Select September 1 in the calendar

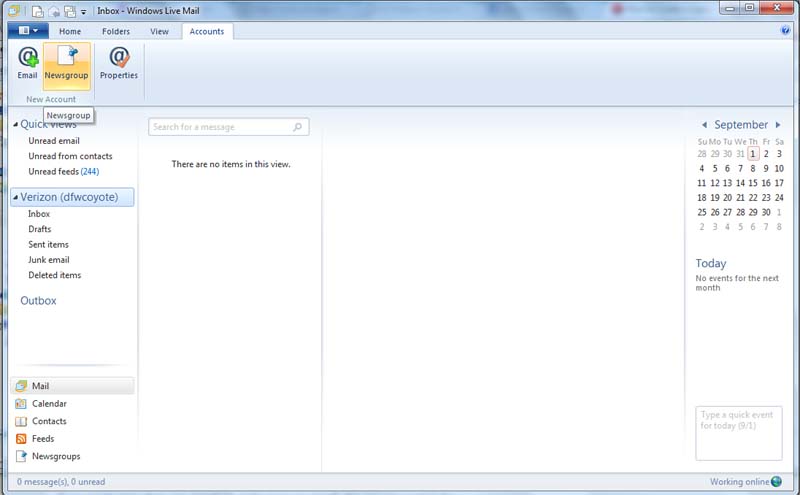pos(753,154)
